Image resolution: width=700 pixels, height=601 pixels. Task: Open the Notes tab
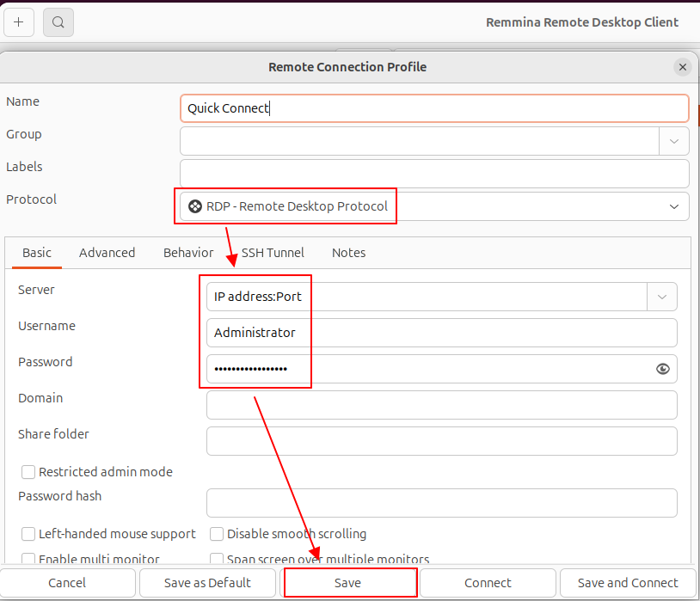point(348,253)
